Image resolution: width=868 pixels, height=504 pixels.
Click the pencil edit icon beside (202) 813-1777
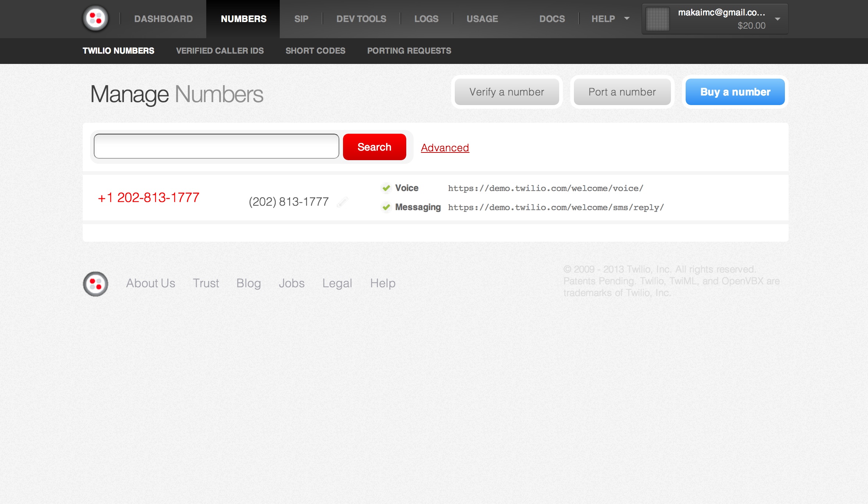click(342, 202)
